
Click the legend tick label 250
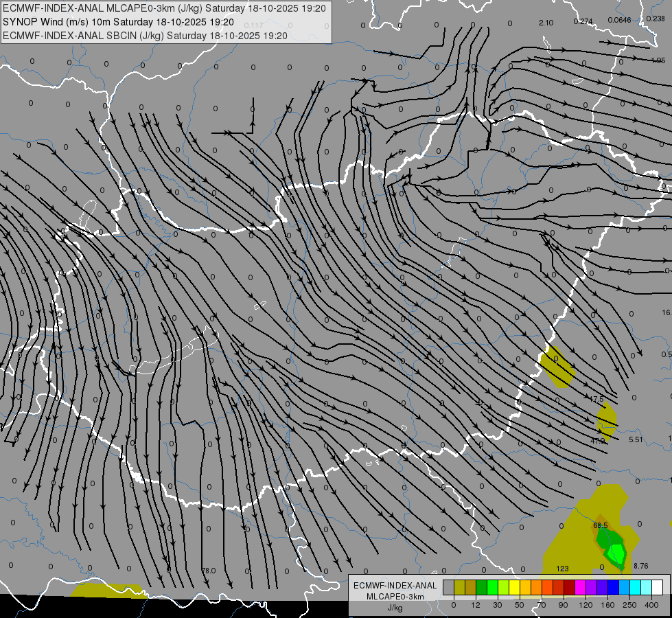pos(629,606)
